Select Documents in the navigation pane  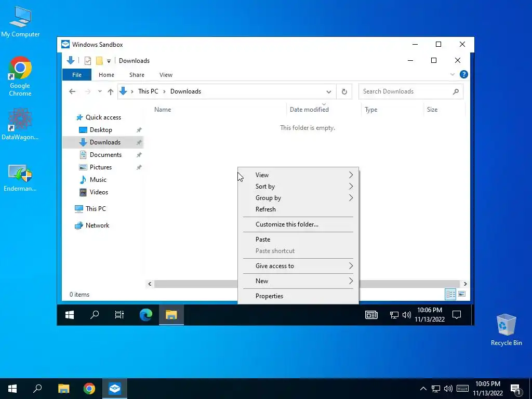coord(105,155)
